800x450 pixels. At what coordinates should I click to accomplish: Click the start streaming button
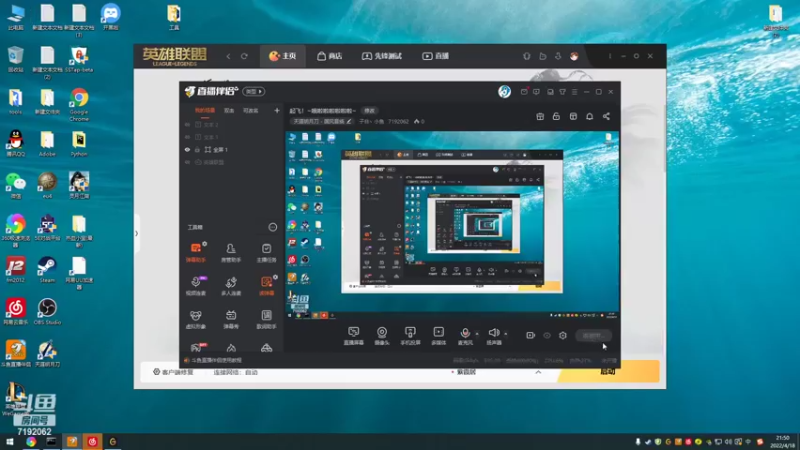click(x=593, y=335)
